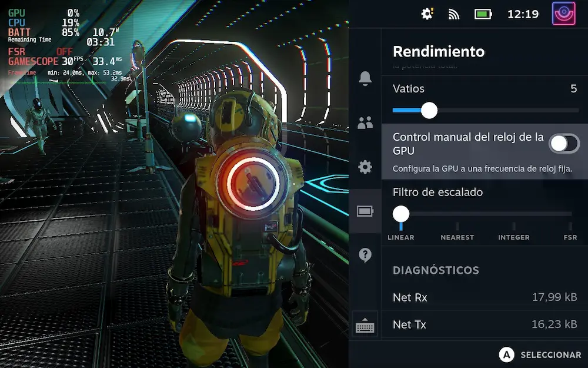Screen dimensions: 588x368
Task: Toggle manual GPU clock control switch
Action: 564,144
